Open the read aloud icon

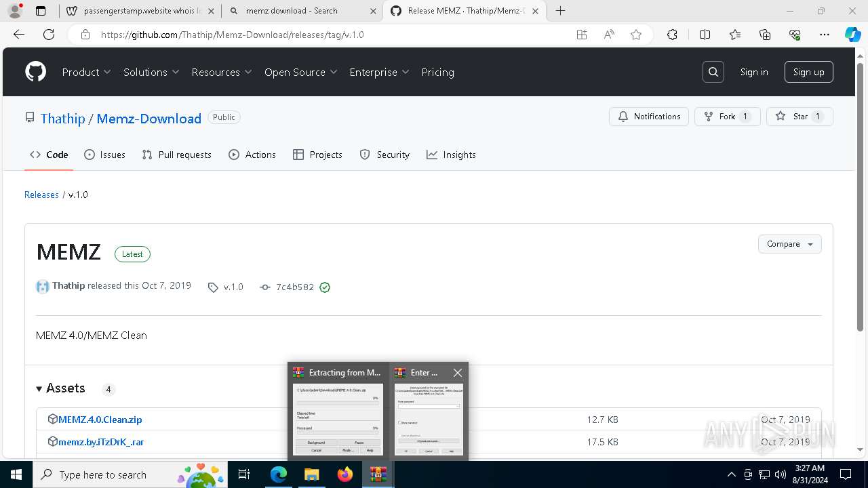tap(609, 35)
